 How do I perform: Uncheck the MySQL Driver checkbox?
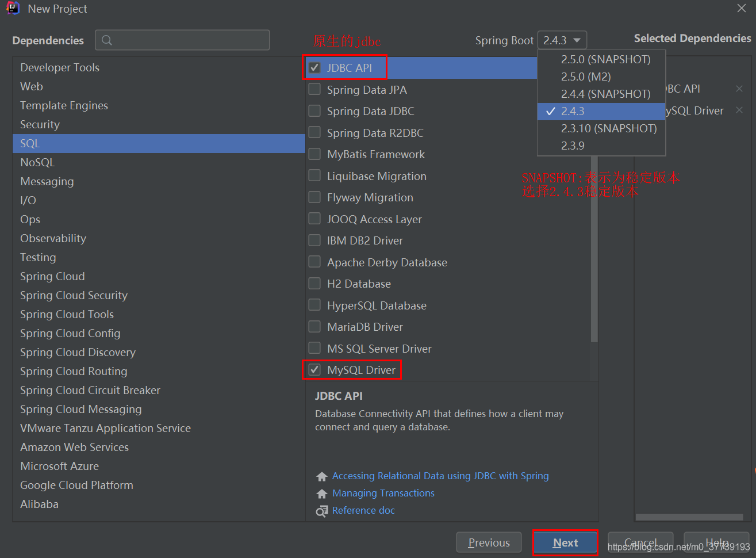click(314, 369)
